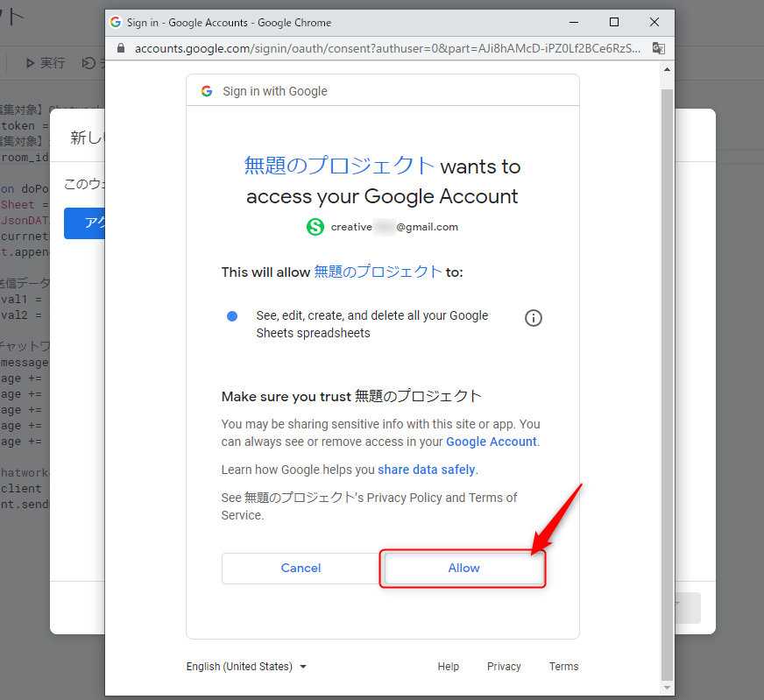The width and height of the screenshot is (764, 700).
Task: Click the project name link in the heading
Action: click(x=339, y=166)
